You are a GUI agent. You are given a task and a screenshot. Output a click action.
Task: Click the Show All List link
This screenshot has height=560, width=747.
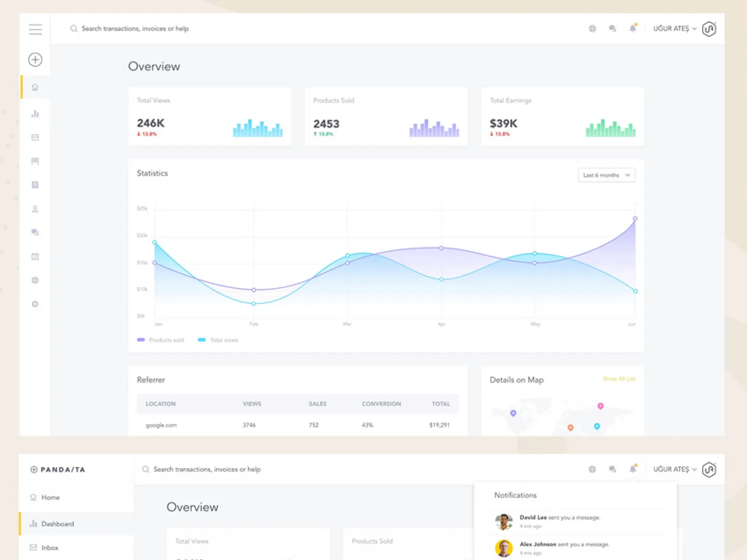(620, 379)
